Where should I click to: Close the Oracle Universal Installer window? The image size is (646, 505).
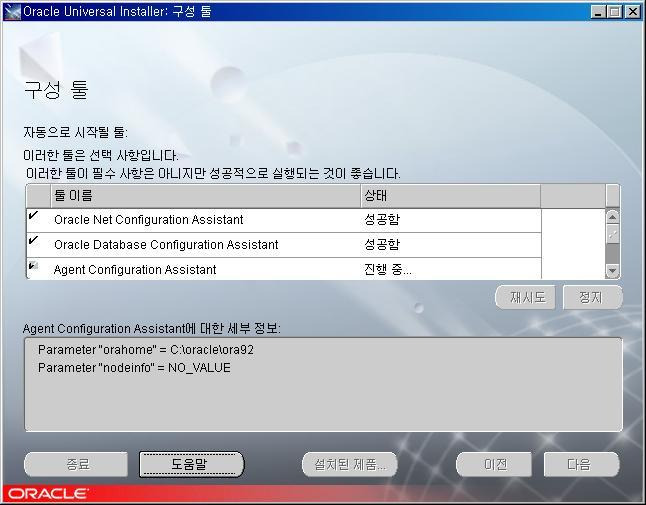click(633, 12)
